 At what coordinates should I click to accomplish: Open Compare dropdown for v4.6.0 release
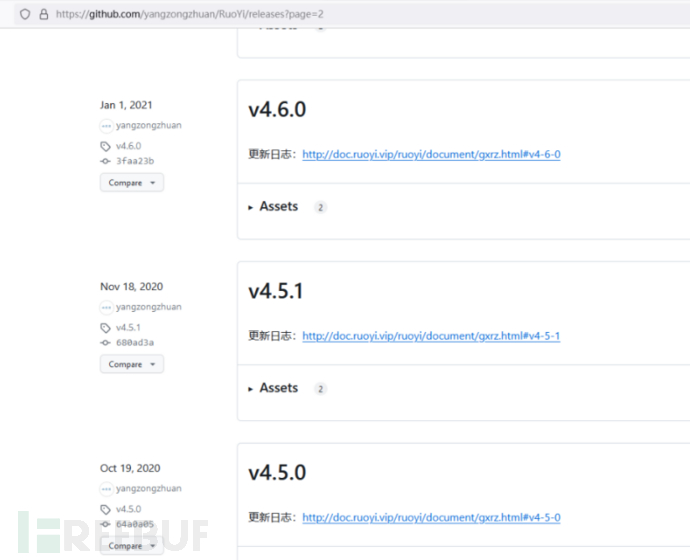click(131, 183)
